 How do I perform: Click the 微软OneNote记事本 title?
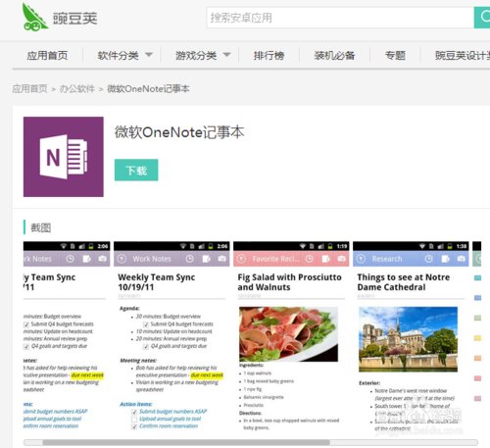click(179, 132)
